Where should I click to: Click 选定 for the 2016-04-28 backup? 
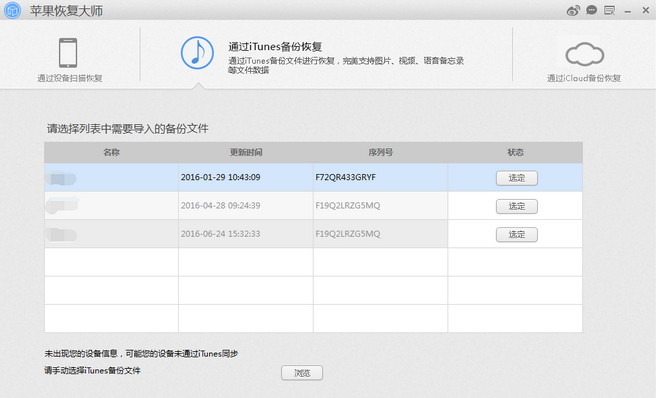click(517, 206)
